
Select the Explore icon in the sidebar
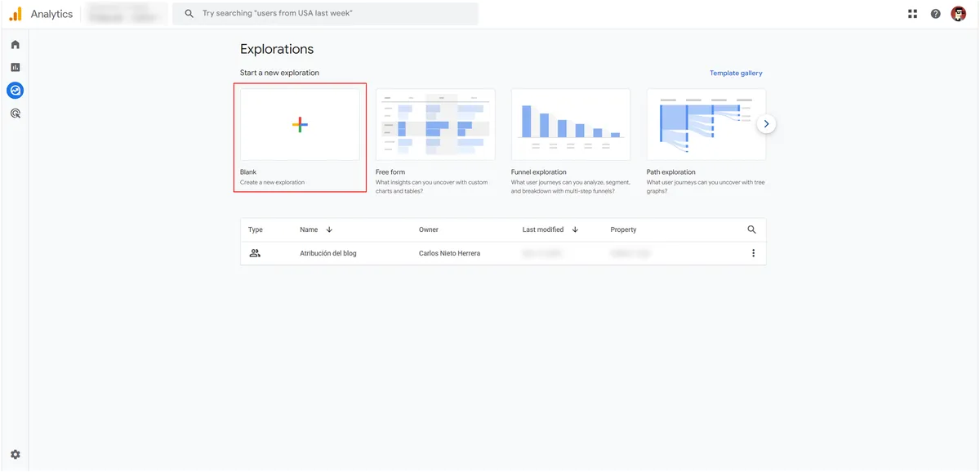tap(15, 91)
